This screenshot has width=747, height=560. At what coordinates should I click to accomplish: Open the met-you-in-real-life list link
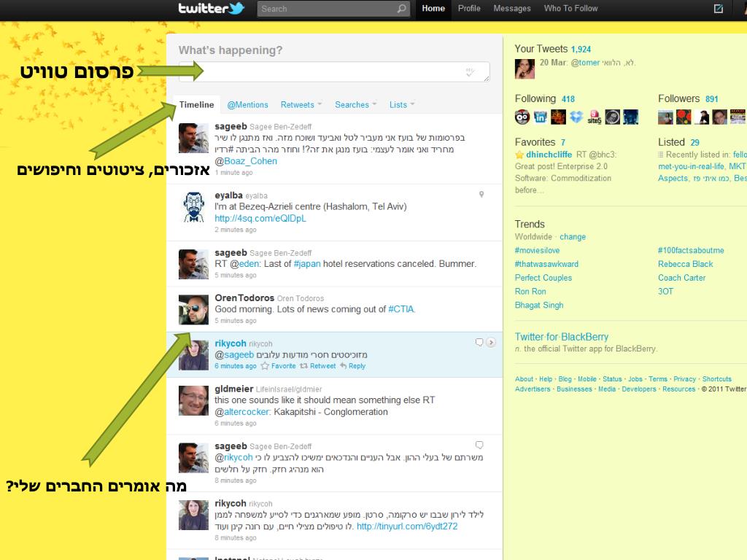[691, 166]
